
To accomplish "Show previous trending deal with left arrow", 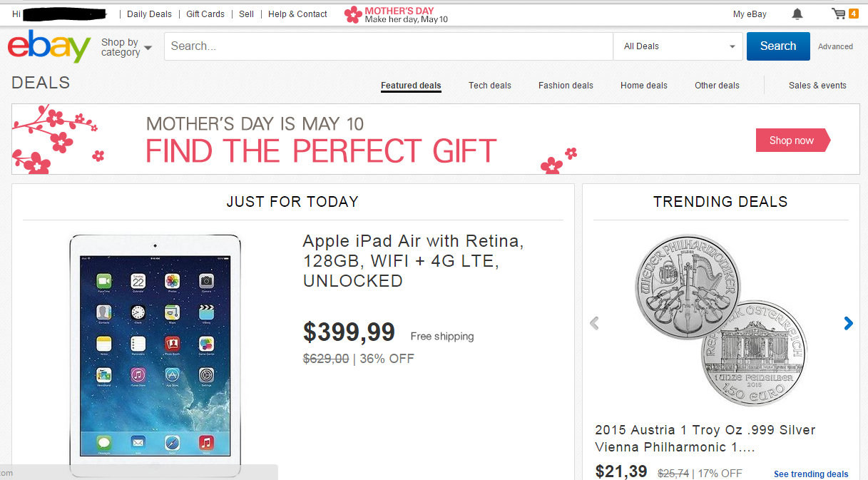I will point(594,323).
